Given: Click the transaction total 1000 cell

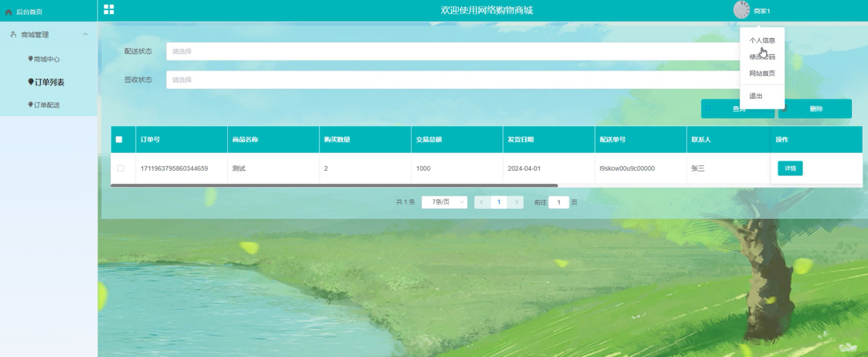Looking at the screenshot, I should pyautogui.click(x=423, y=169).
